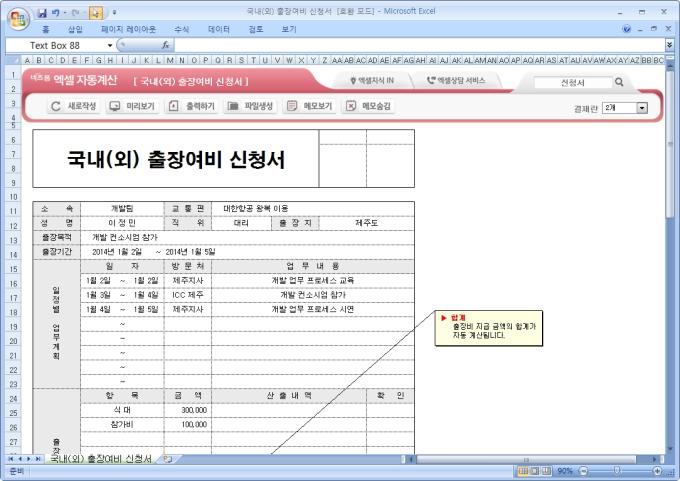Toggle Page Break Preview view
Image resolution: width=680 pixels, height=481 pixels.
tap(546, 470)
